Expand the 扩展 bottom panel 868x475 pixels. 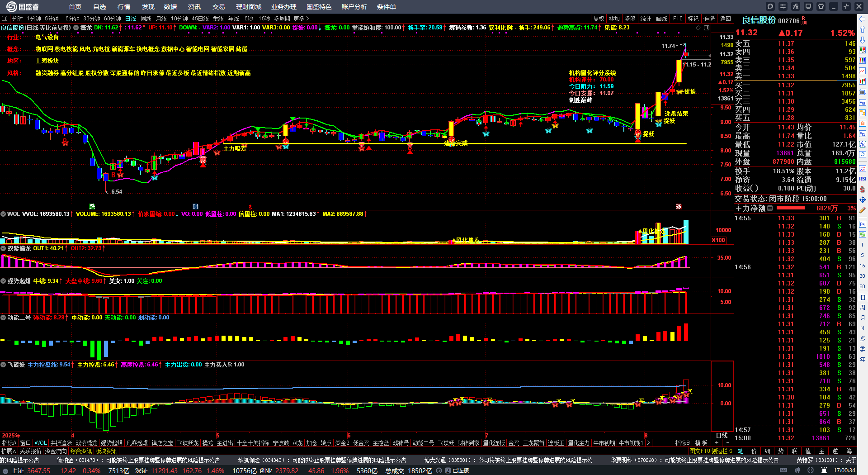pos(9,451)
